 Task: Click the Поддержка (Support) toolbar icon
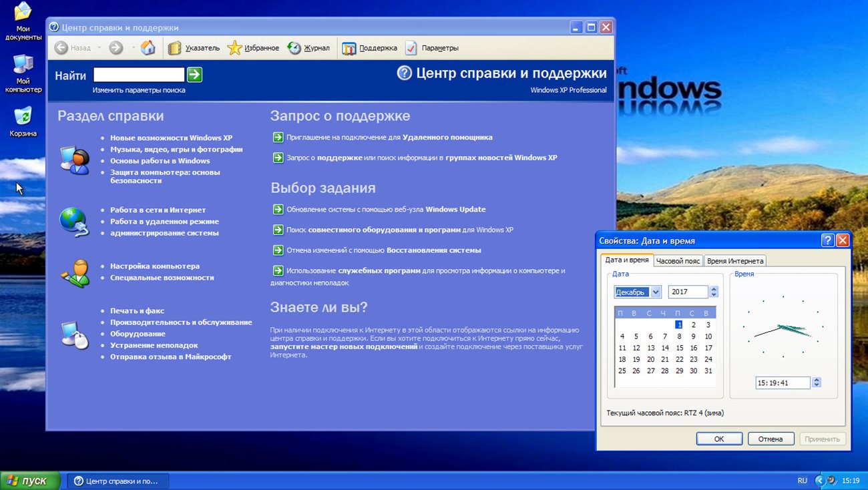click(x=349, y=48)
